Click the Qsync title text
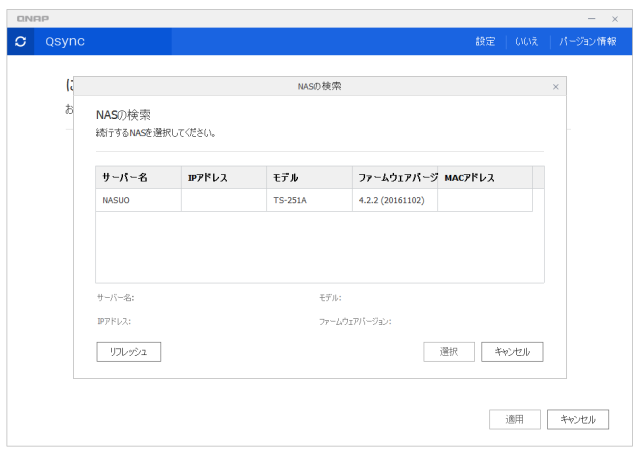 pos(65,41)
